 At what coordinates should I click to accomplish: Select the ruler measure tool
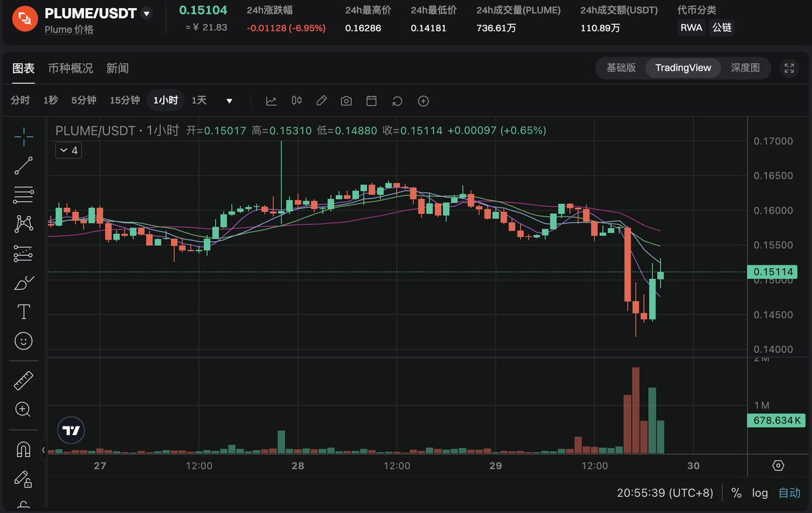coord(23,380)
